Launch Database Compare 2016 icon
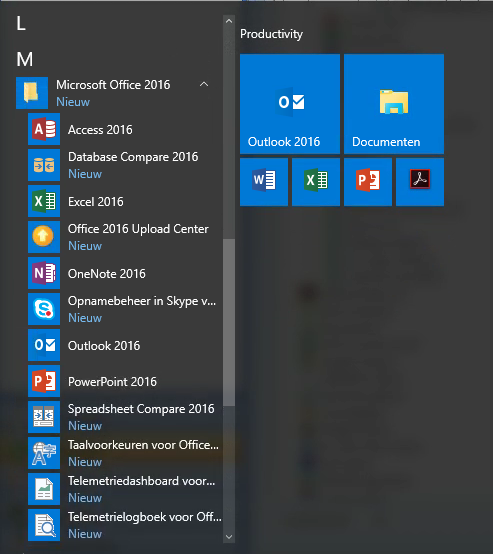 tap(44, 165)
